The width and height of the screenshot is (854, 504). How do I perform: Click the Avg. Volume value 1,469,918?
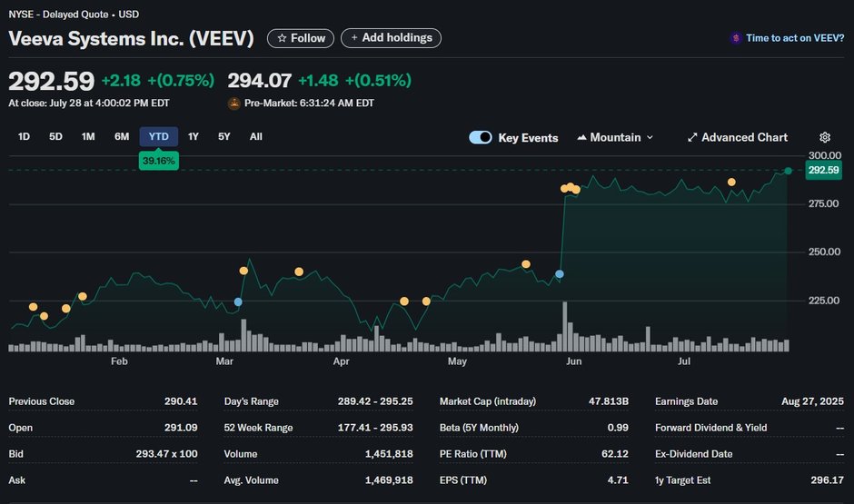(389, 480)
